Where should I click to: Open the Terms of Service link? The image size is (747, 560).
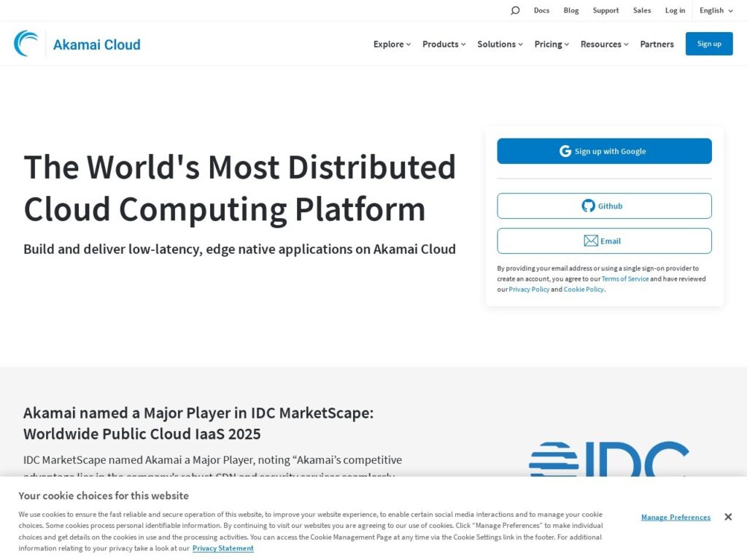(x=624, y=279)
